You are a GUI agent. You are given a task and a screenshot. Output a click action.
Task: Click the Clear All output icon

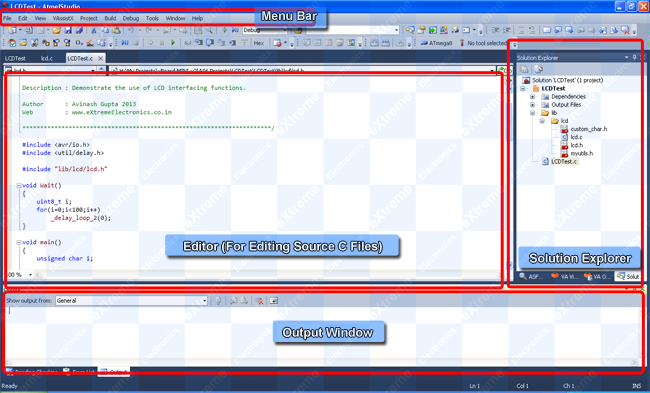coord(260,301)
